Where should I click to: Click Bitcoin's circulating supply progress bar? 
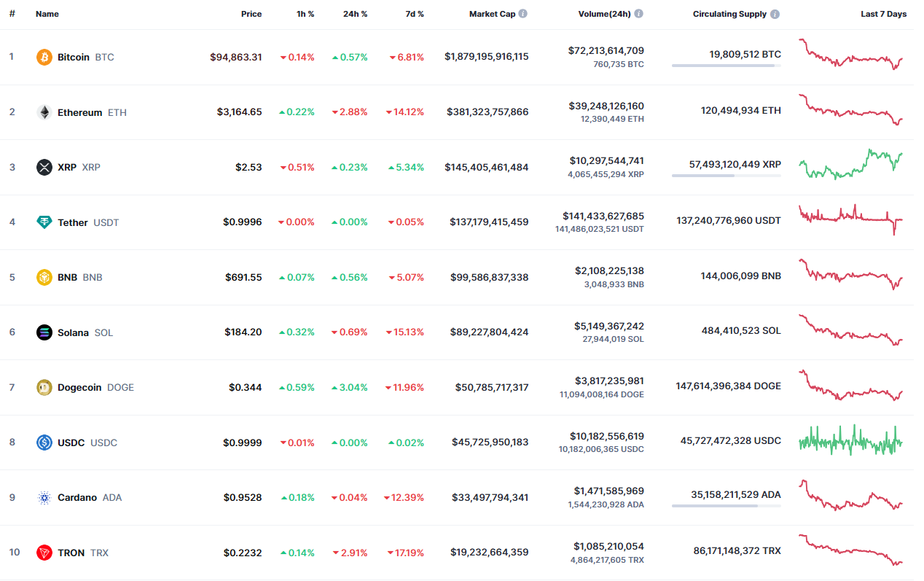tap(727, 66)
